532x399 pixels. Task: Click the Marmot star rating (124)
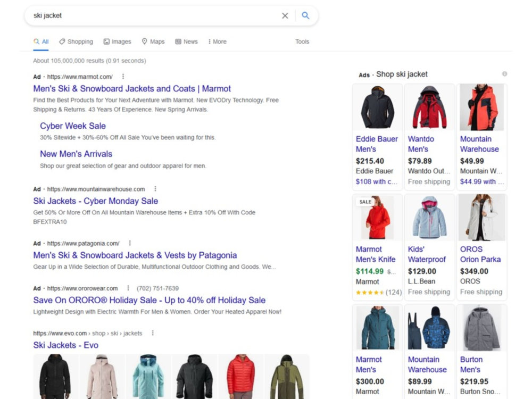(378, 292)
